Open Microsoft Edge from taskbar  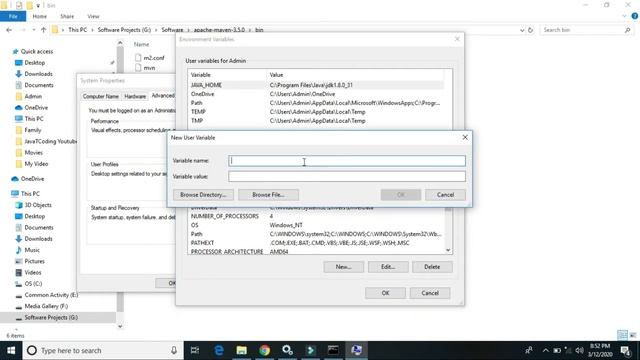click(219, 350)
